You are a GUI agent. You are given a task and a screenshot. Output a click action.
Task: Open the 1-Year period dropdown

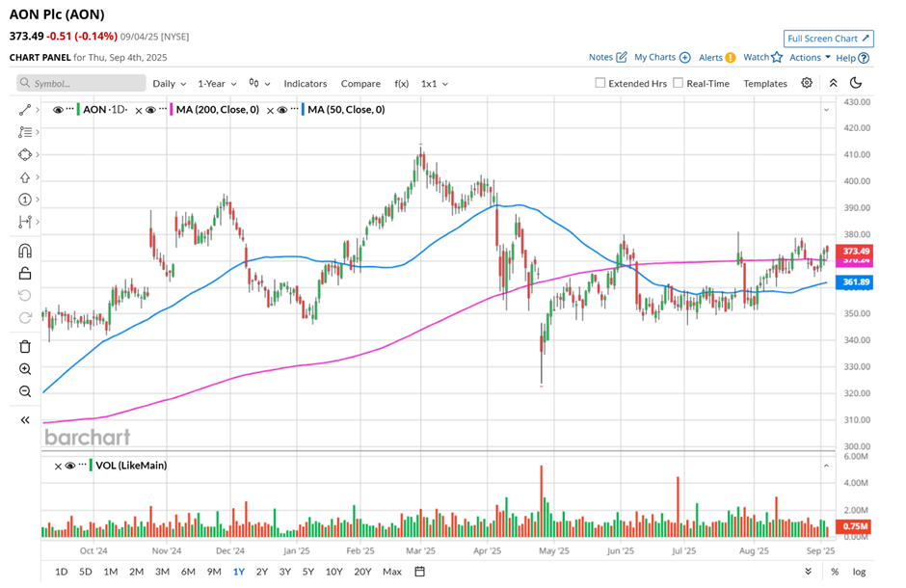point(217,84)
